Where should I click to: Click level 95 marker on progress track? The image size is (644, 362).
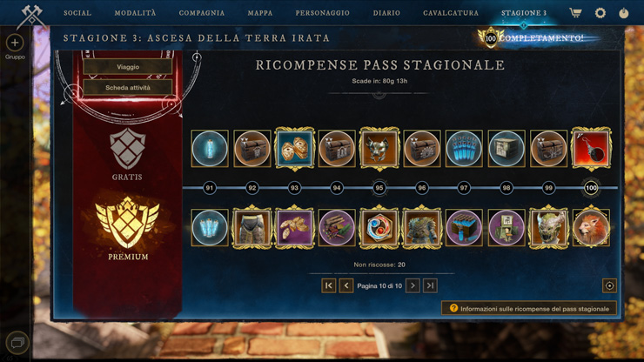click(379, 188)
